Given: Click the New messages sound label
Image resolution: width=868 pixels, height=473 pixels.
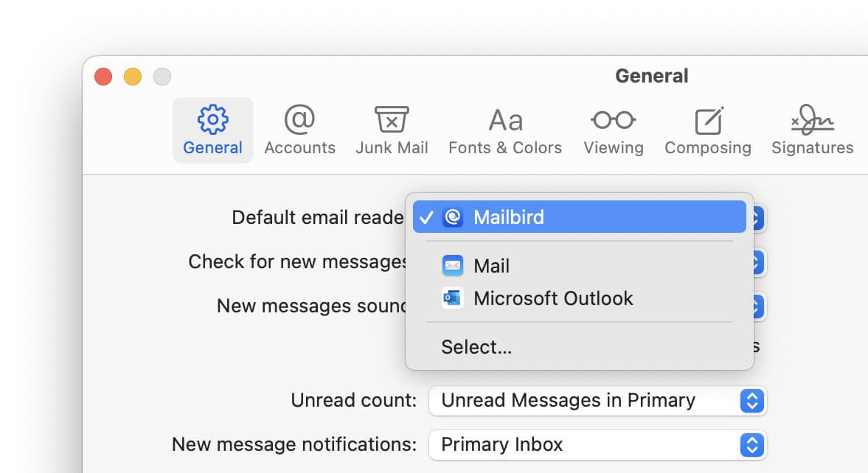Looking at the screenshot, I should [312, 305].
